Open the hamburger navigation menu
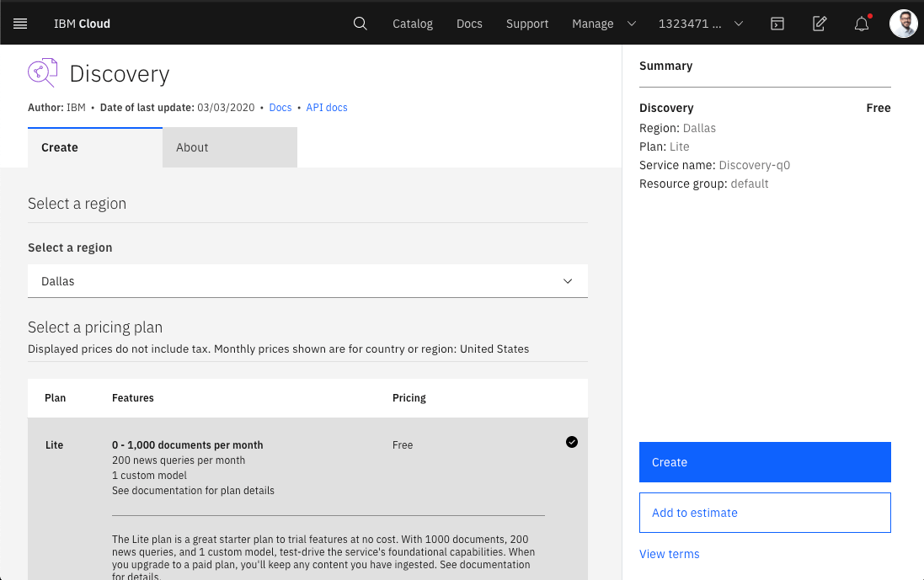The width and height of the screenshot is (924, 580). pyautogui.click(x=20, y=24)
